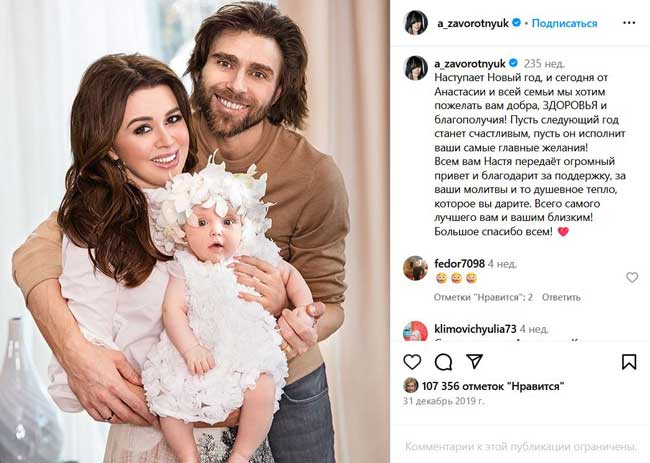Open a_zavorotnyuk profile from header username

(x=473, y=23)
